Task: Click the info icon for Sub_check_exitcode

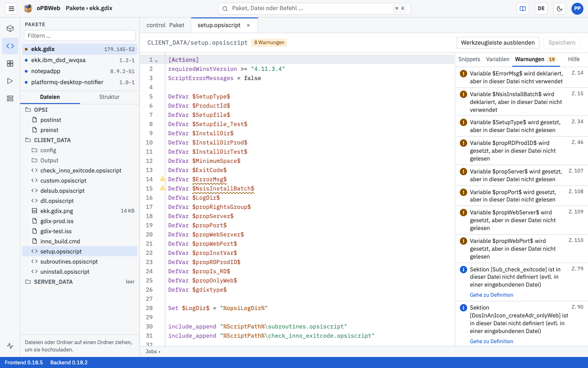Action: [464, 269]
